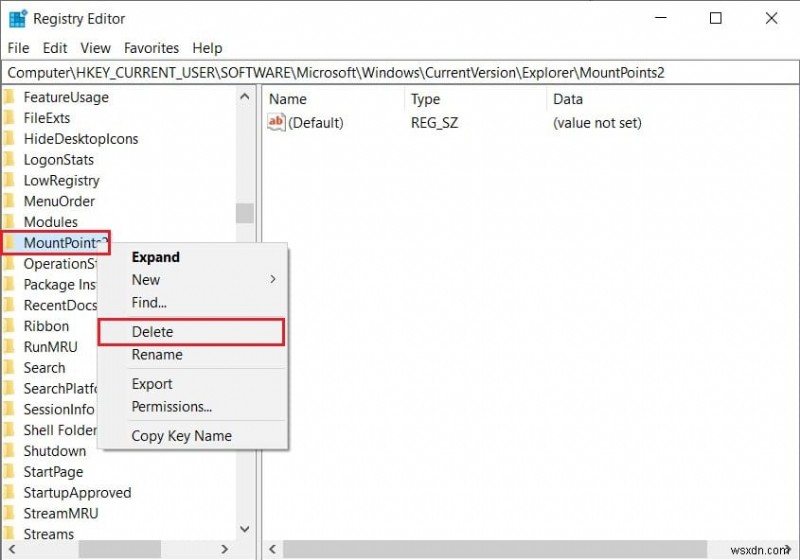
Task: Click the Streams folder icon
Action: [x=10, y=534]
